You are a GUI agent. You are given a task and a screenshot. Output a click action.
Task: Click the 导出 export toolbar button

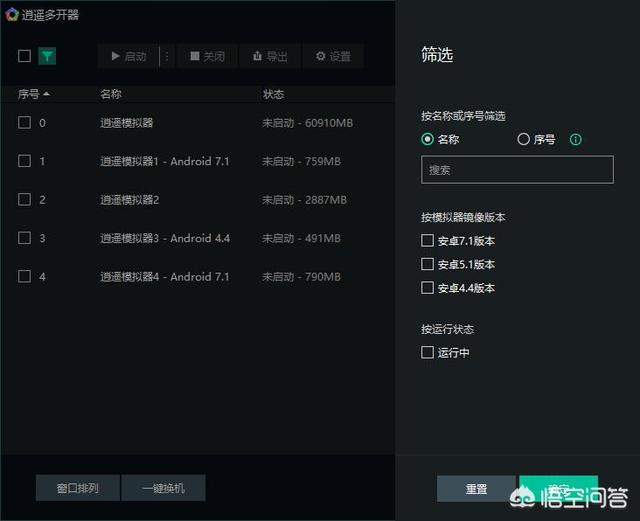(270, 57)
